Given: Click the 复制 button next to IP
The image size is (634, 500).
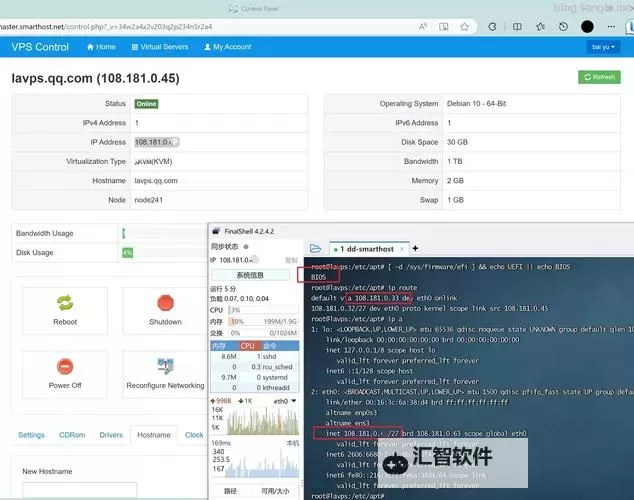Looking at the screenshot, I should tap(291, 260).
